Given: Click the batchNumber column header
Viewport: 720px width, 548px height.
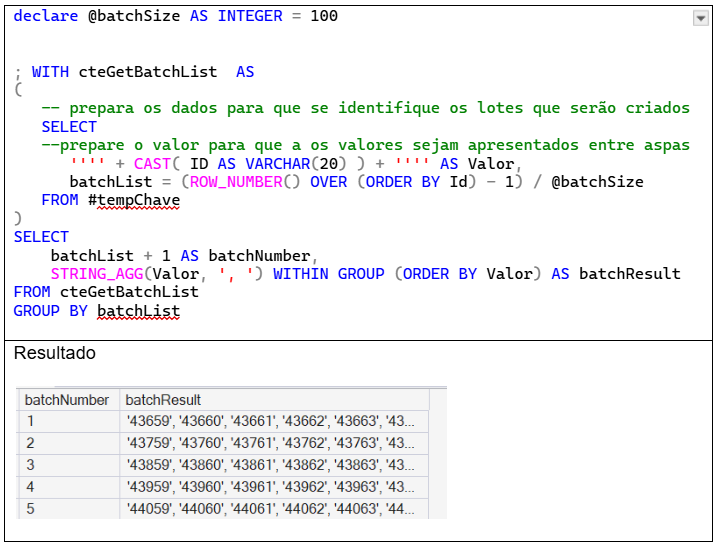Looking at the screenshot, I should 67,400.
